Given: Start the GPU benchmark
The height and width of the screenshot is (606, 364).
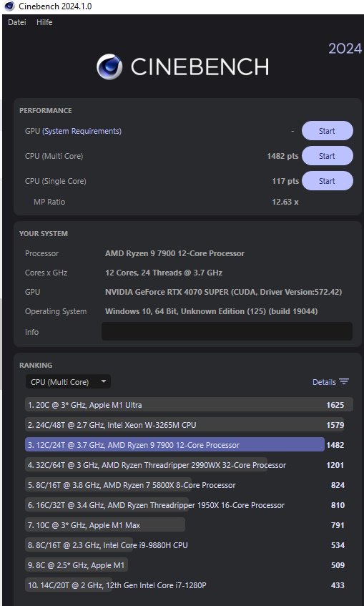Looking at the screenshot, I should click(328, 131).
